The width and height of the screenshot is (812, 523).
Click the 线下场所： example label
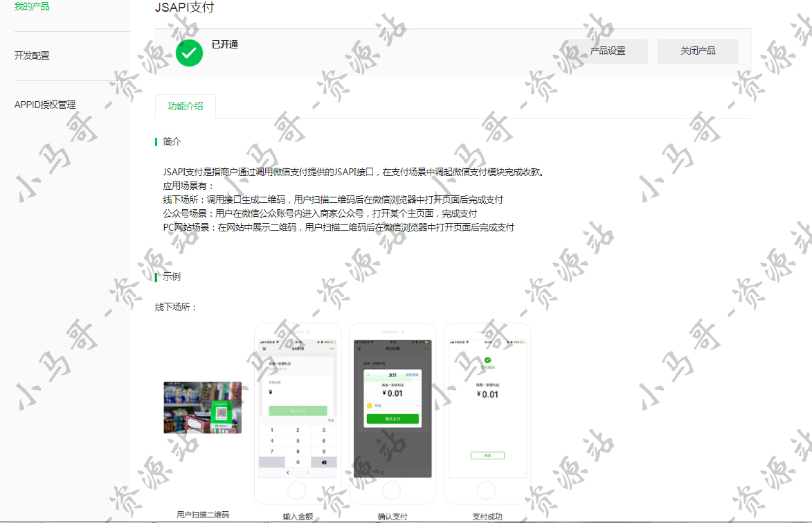pos(176,307)
